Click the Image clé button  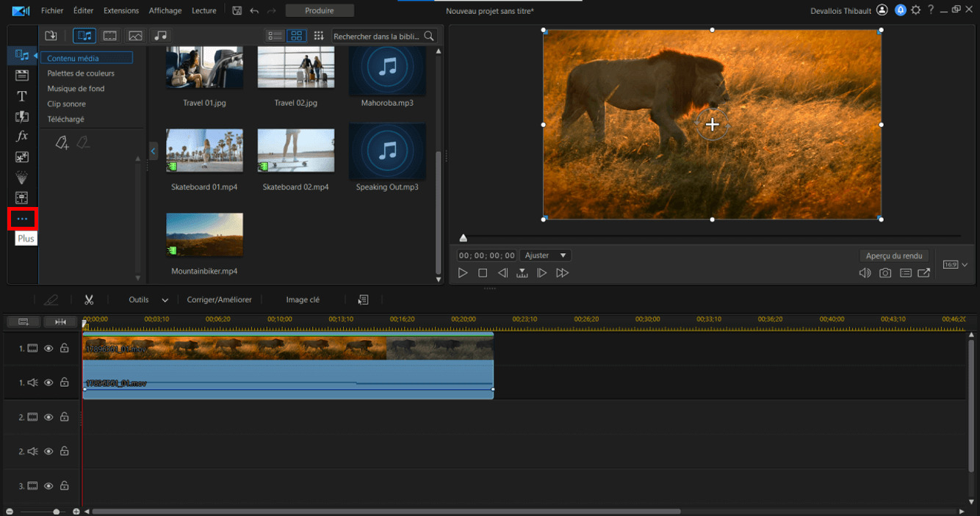coord(303,299)
